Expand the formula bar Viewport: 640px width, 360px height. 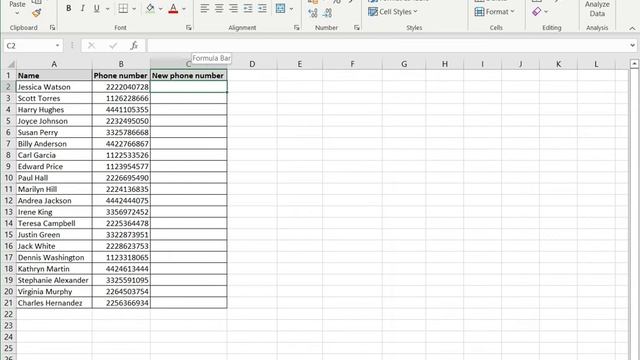point(632,46)
